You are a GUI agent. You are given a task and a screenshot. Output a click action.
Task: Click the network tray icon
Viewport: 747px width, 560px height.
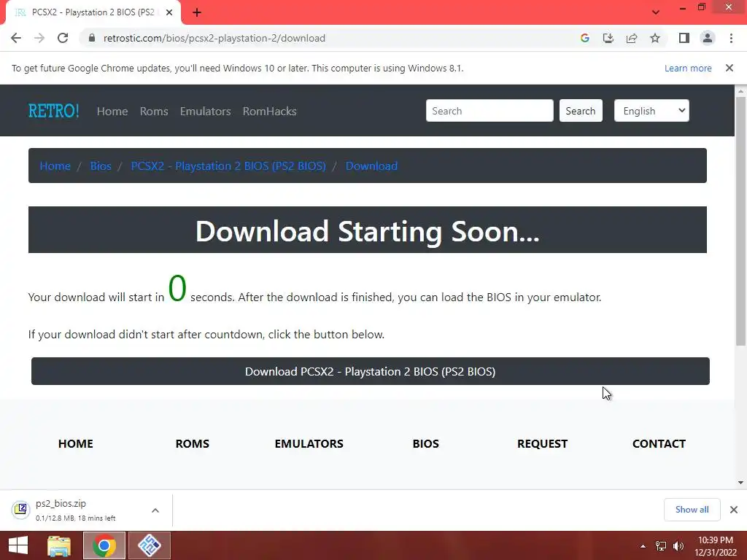(x=661, y=546)
